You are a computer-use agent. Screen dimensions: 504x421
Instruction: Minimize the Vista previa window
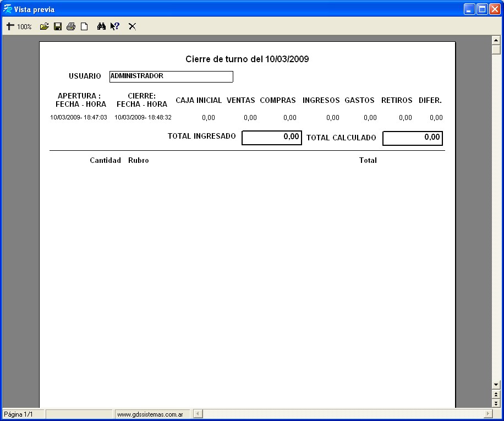coord(469,9)
